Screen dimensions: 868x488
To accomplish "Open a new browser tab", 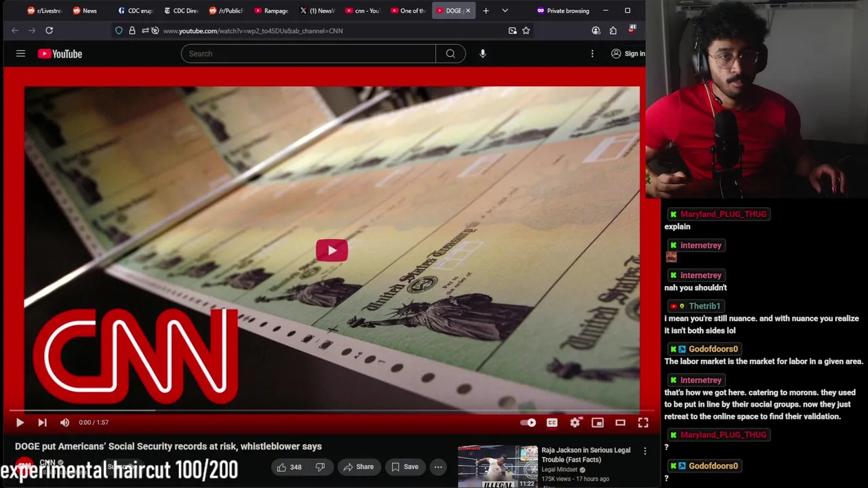I will [x=486, y=11].
